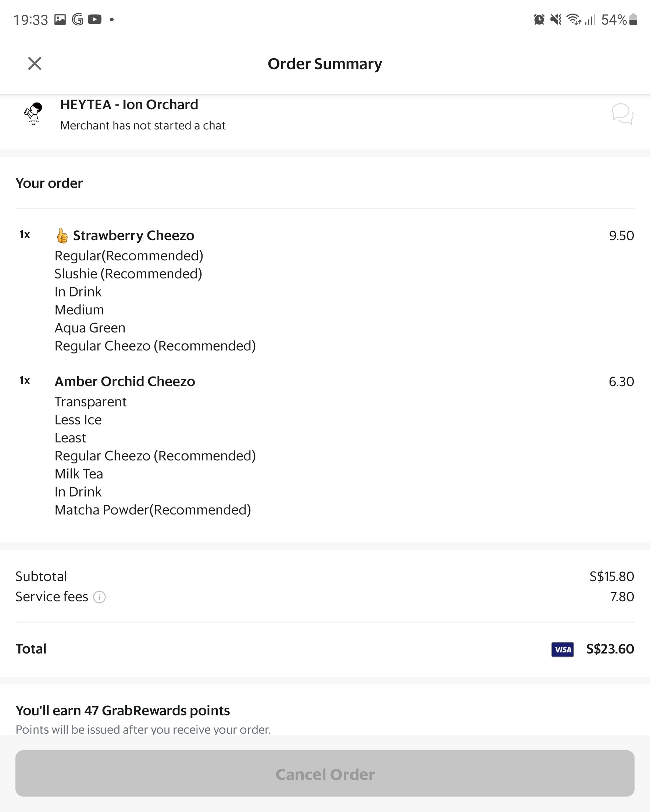The image size is (650, 812).
Task: Close the Order Summary screen
Action: pos(34,63)
